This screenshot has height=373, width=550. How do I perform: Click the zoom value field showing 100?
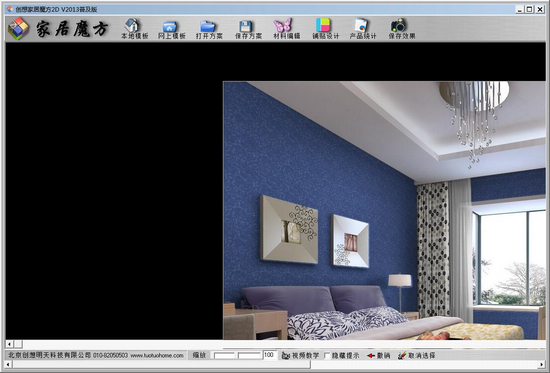[270, 355]
